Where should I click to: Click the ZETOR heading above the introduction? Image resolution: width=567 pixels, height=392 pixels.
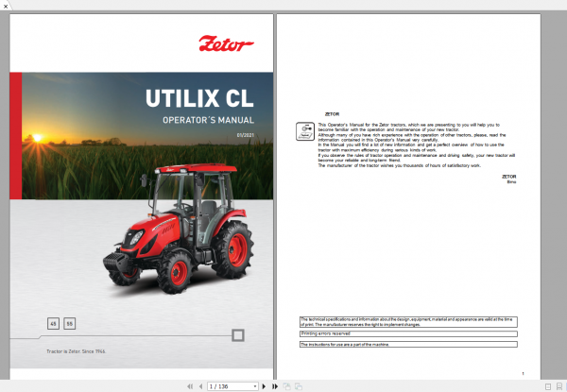[x=332, y=114]
